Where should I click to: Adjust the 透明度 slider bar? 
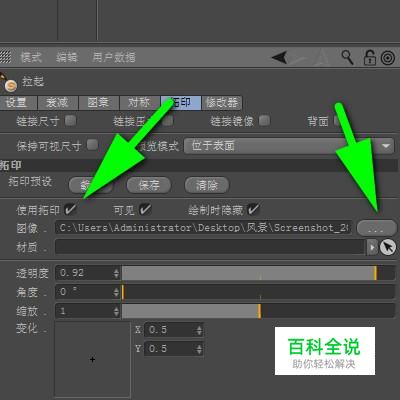(x=258, y=273)
